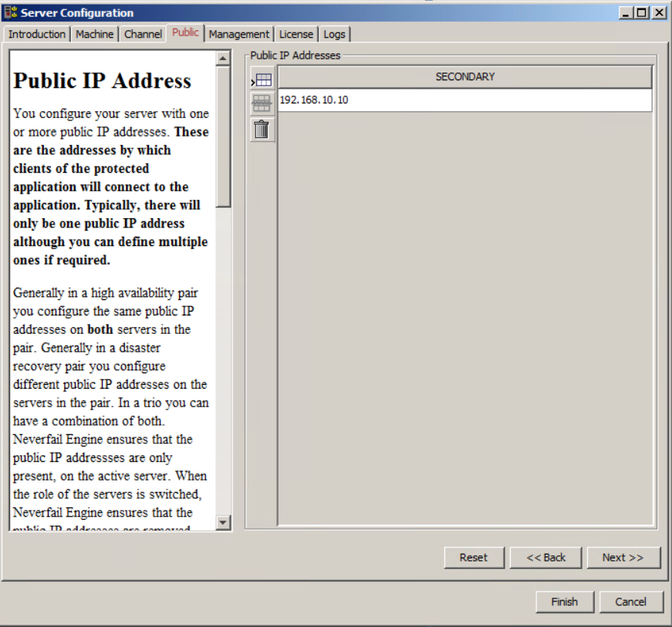Advance using the Next >> button

tap(623, 558)
